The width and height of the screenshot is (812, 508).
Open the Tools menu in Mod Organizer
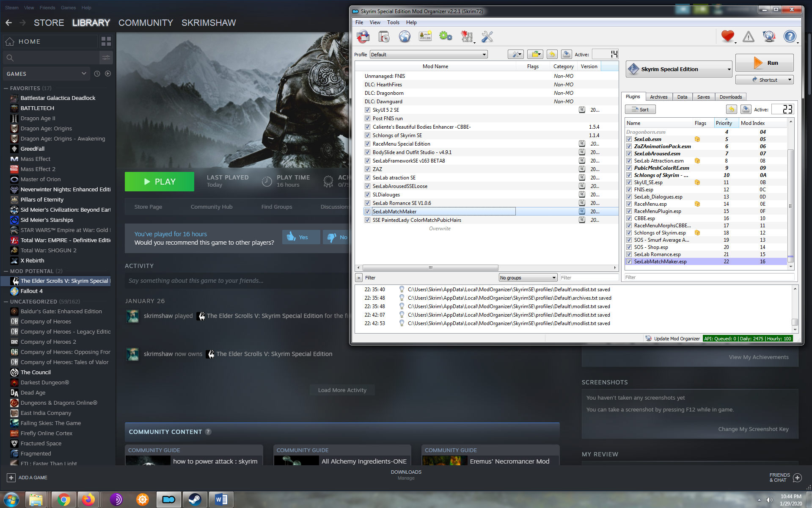393,22
